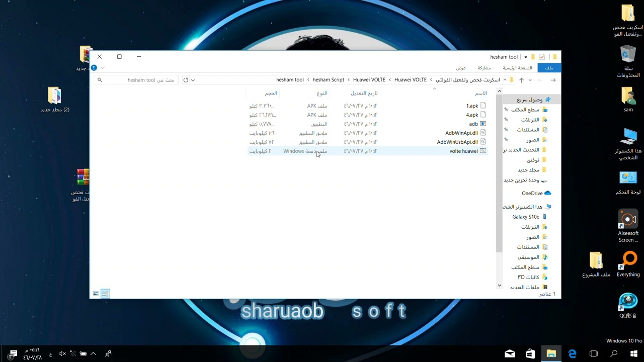Open pinned الصور under Quick access

tap(537, 140)
